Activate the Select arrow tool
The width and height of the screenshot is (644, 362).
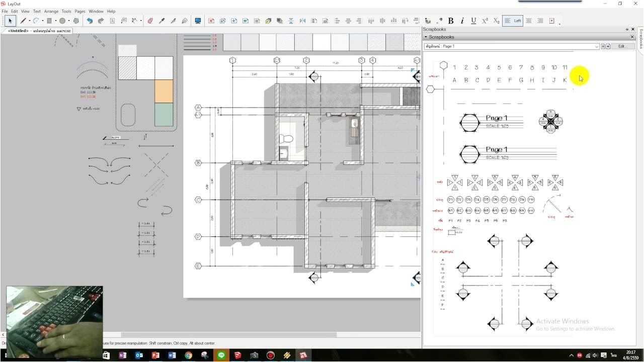[x=10, y=21]
